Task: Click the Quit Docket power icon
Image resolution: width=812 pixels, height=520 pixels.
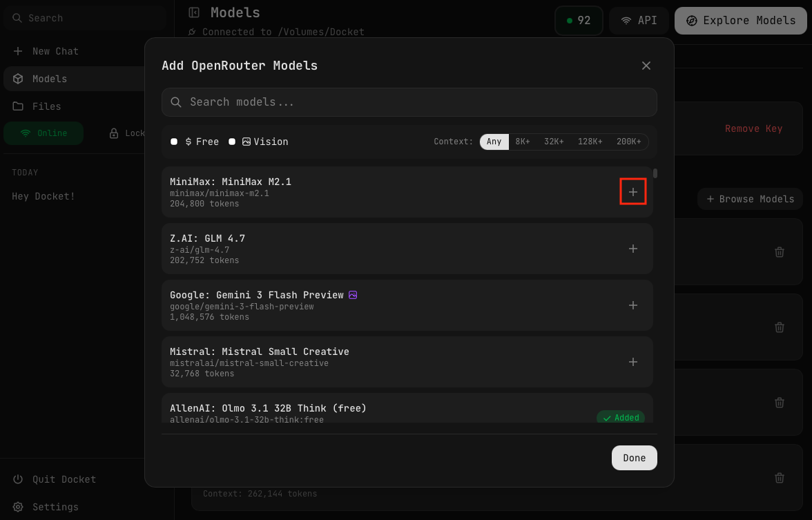Action: coord(17,479)
